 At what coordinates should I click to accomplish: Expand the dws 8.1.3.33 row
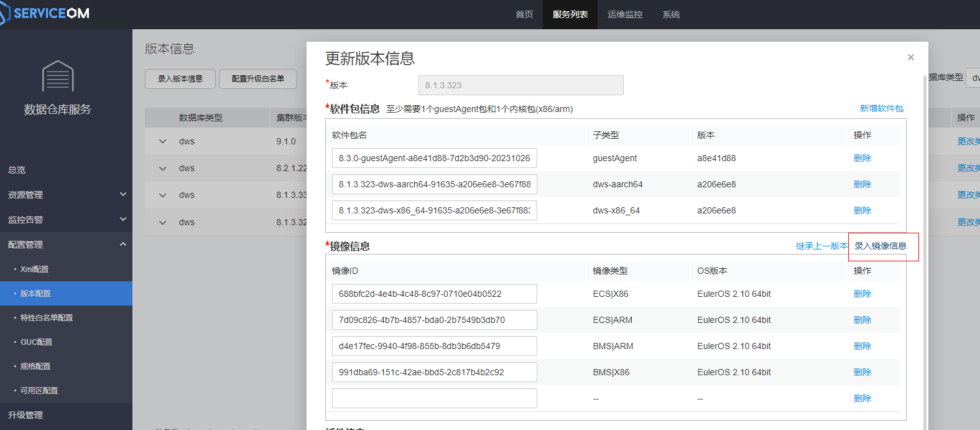163,195
